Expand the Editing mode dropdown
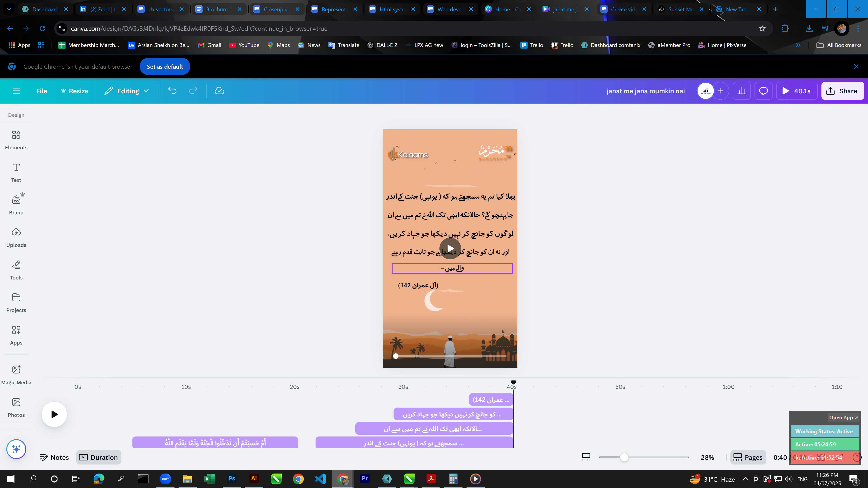The width and height of the screenshot is (868, 488). click(x=127, y=91)
